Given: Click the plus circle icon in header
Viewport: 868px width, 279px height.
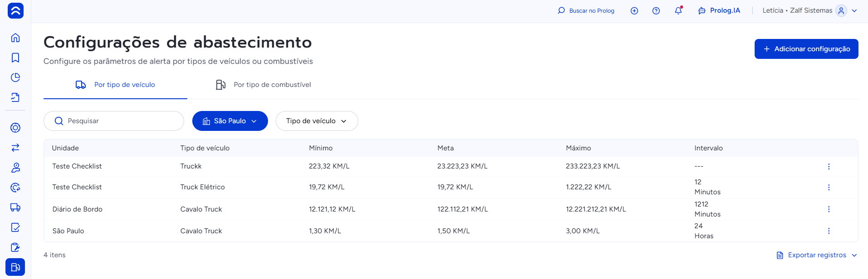Looking at the screenshot, I should pyautogui.click(x=634, y=11).
